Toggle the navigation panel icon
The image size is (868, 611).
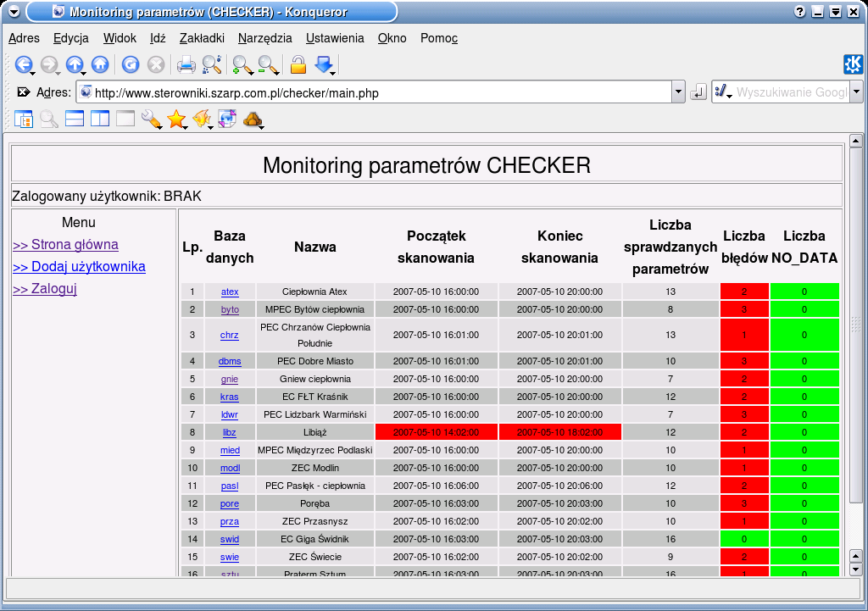tap(23, 119)
